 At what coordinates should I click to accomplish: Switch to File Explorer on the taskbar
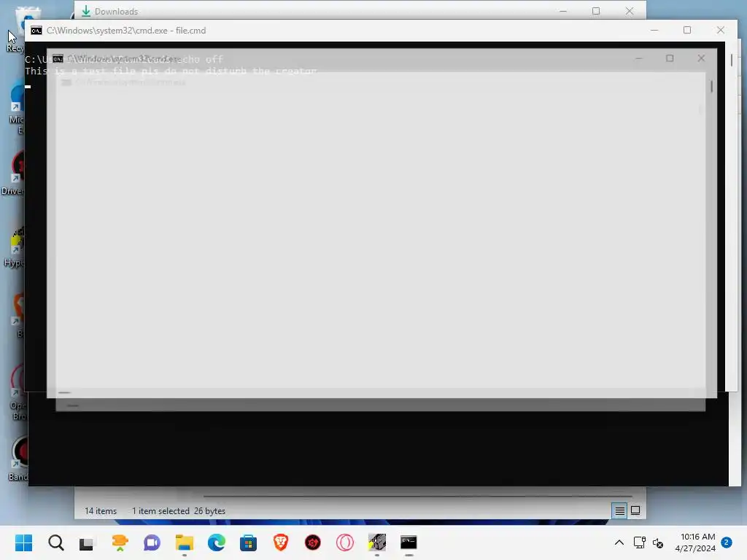click(x=185, y=542)
